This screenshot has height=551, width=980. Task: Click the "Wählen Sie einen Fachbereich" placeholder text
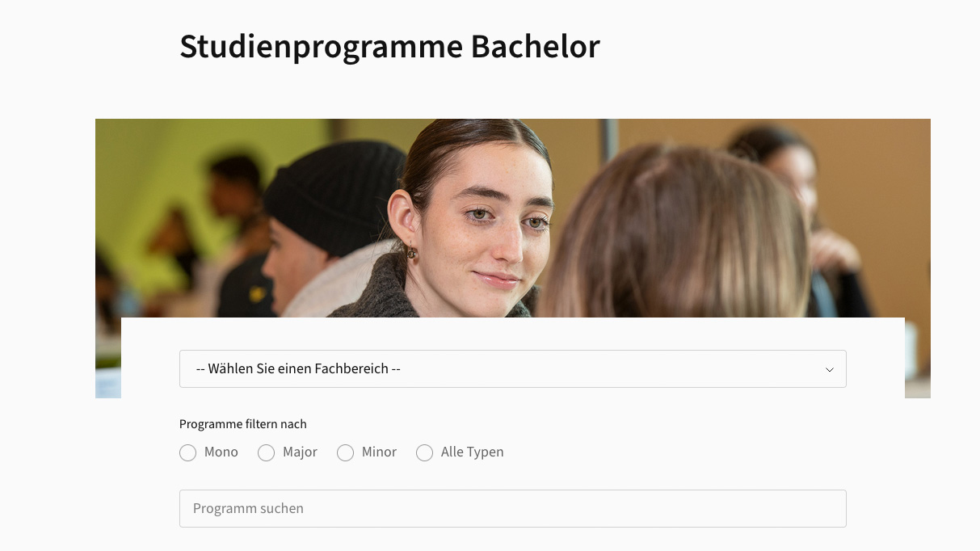tap(298, 369)
